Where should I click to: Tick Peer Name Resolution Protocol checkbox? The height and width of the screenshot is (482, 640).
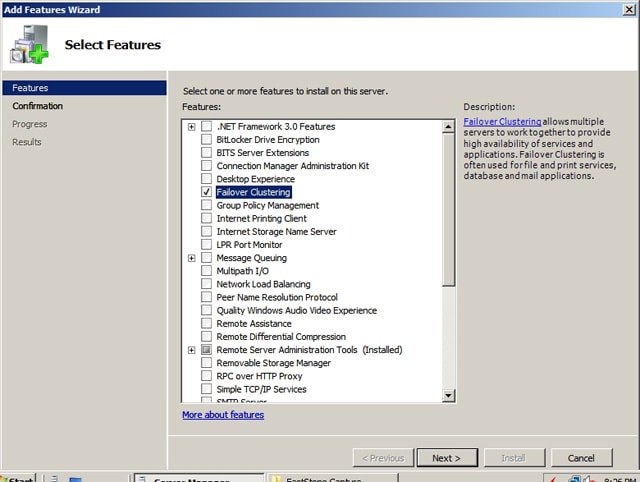point(207,297)
